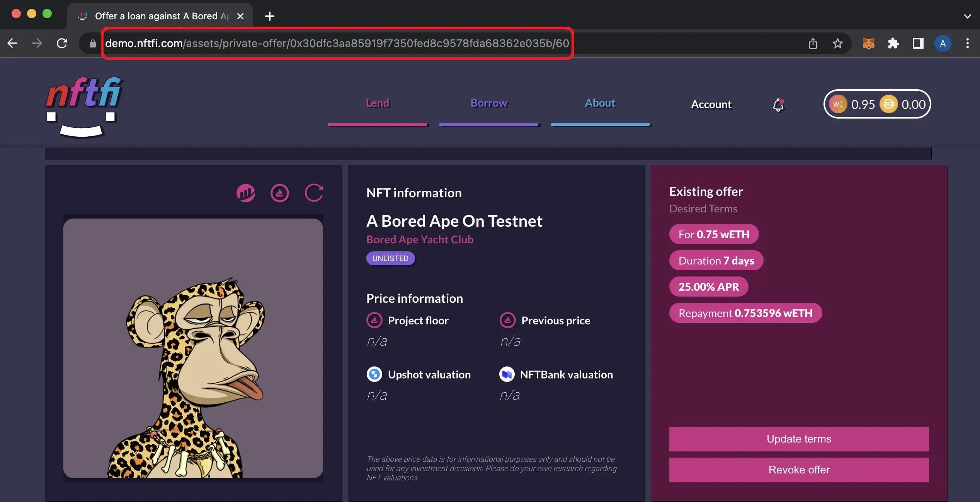The height and width of the screenshot is (502, 980).
Task: Click the padlock site info icon
Action: click(x=92, y=43)
